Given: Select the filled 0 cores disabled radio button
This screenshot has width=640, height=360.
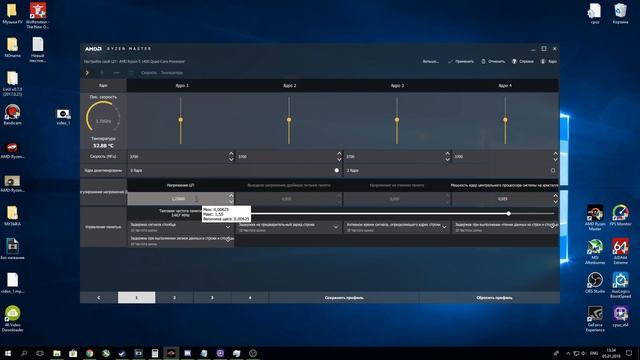Looking at the screenshot, I should [336, 170].
